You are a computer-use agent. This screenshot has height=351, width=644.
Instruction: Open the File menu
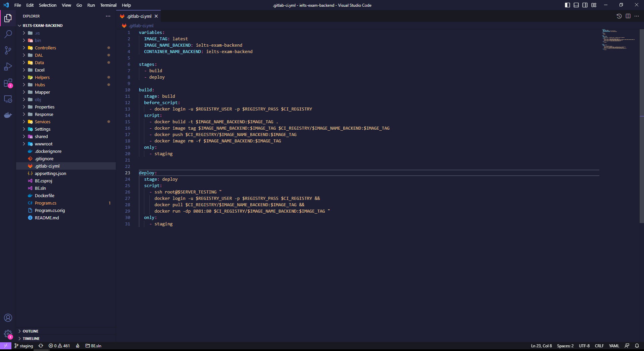(18, 5)
